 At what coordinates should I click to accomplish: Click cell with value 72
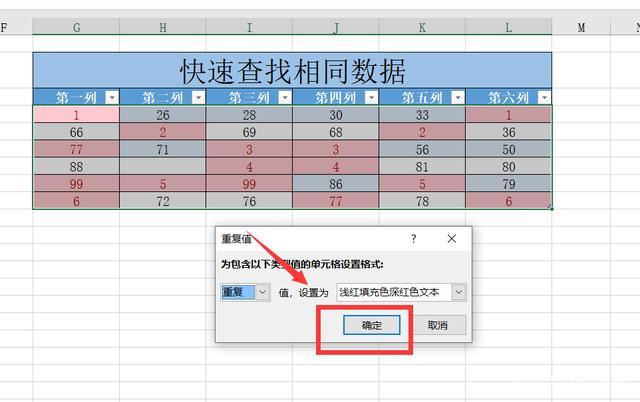(162, 201)
